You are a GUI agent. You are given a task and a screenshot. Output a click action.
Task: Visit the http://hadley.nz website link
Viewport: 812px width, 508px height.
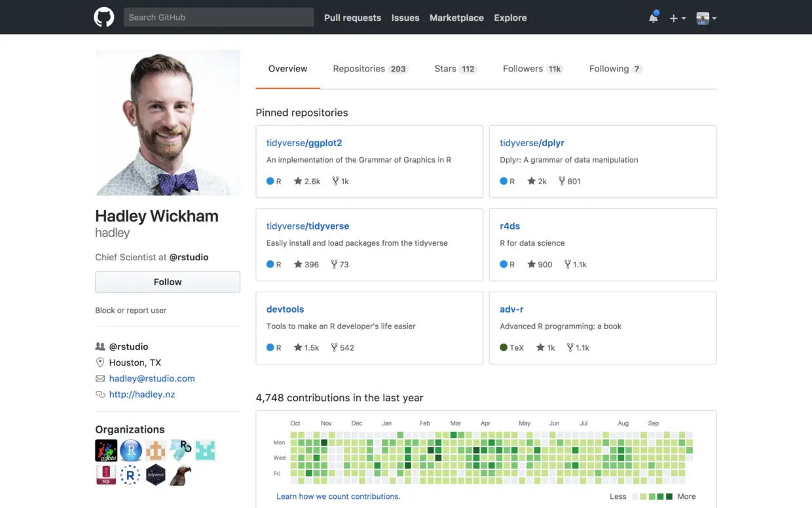(142, 395)
